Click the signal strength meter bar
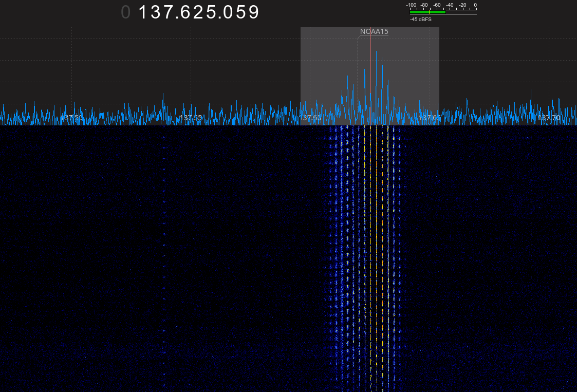 pos(427,12)
